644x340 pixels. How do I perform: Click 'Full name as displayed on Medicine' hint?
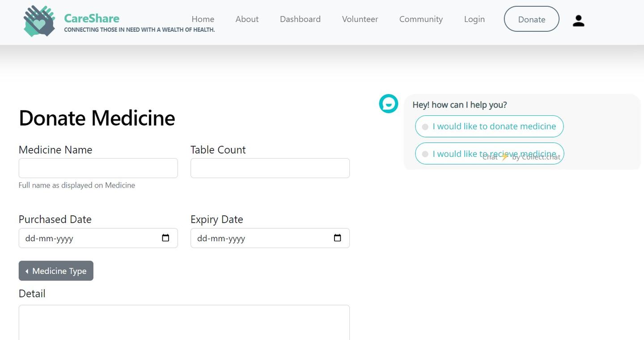(76, 185)
